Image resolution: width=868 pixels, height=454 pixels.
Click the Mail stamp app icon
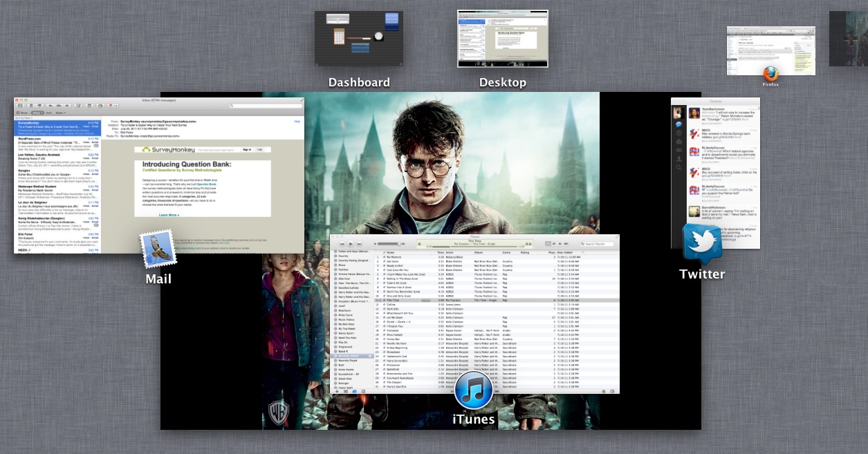tap(157, 249)
